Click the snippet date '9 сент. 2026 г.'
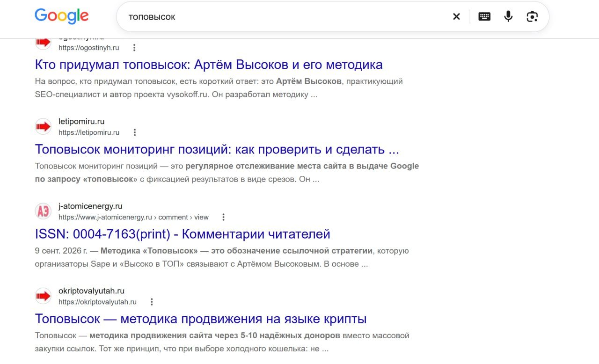 61,251
